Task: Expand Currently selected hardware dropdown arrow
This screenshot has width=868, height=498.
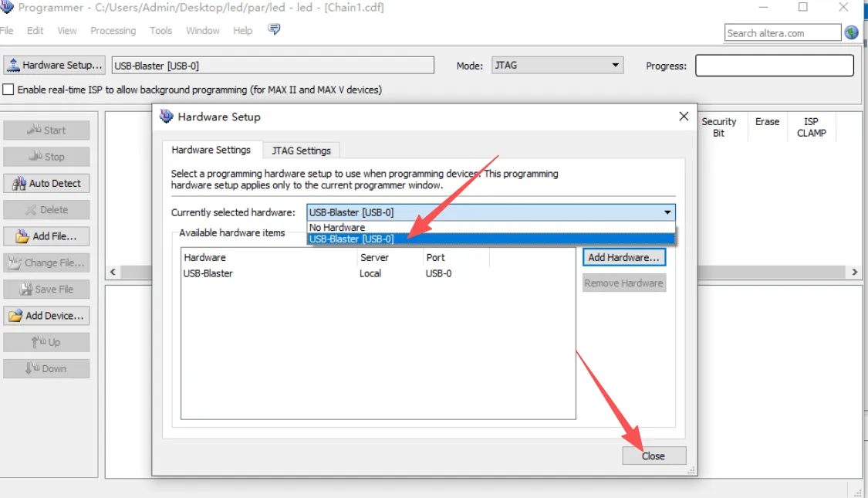Action: (x=667, y=212)
